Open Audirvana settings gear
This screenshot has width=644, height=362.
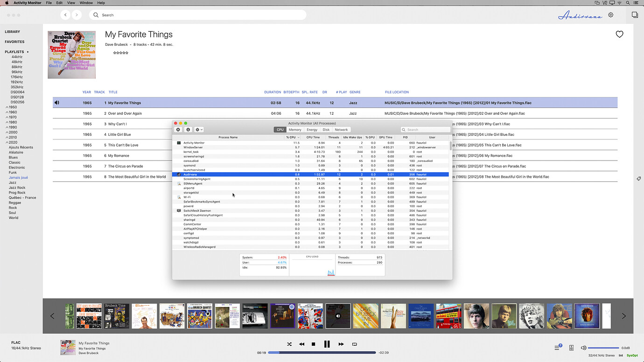(x=611, y=15)
